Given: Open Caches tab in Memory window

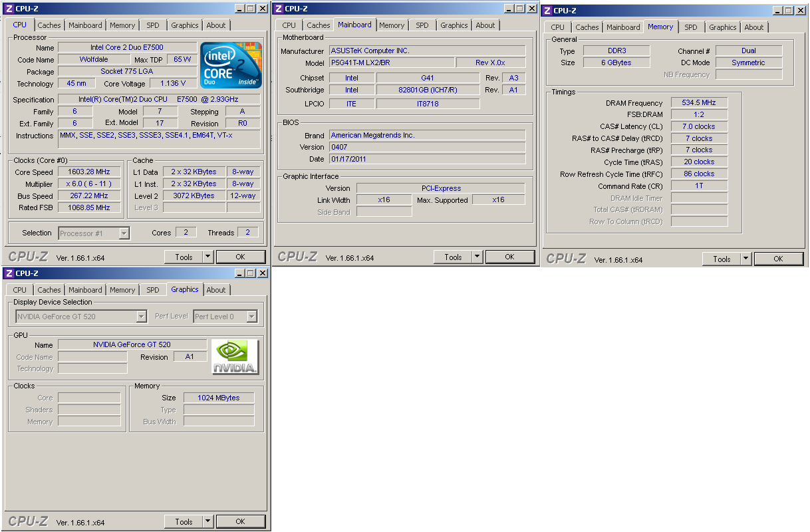Looking at the screenshot, I should tap(587, 27).
